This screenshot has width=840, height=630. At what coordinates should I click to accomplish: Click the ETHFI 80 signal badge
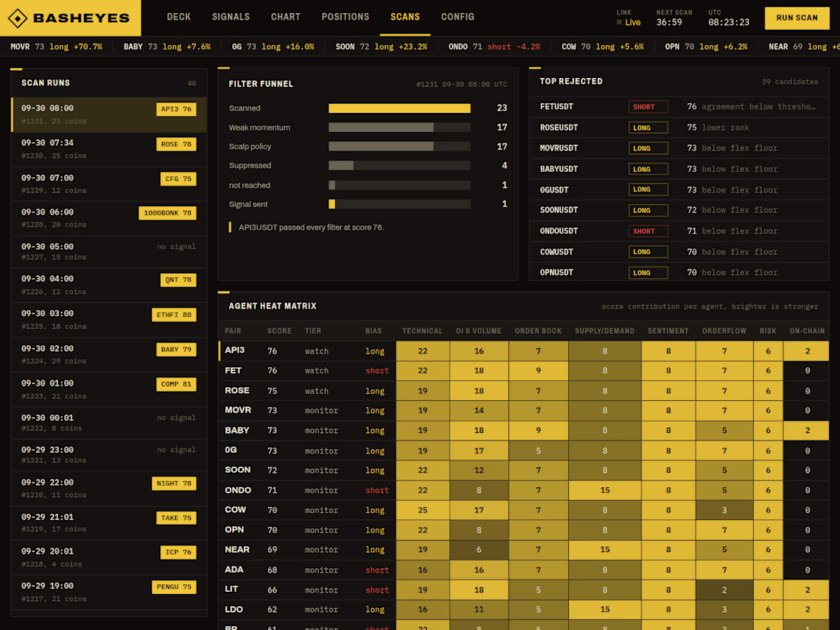tap(174, 315)
